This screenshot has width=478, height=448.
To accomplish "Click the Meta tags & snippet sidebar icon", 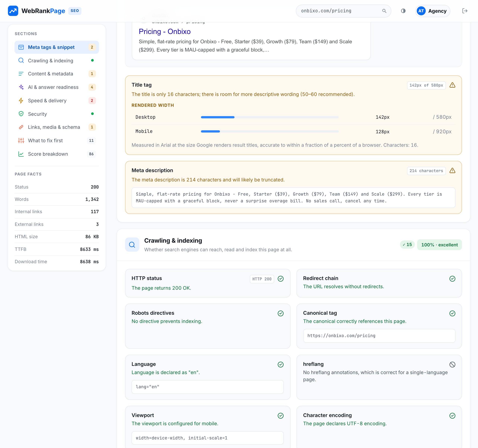I will click(x=21, y=47).
